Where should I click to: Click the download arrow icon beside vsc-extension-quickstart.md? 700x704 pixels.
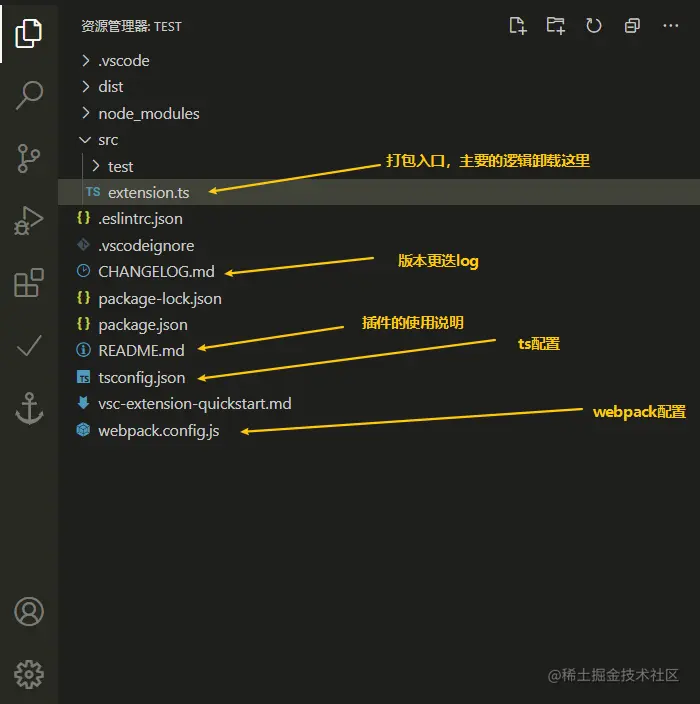pos(84,402)
